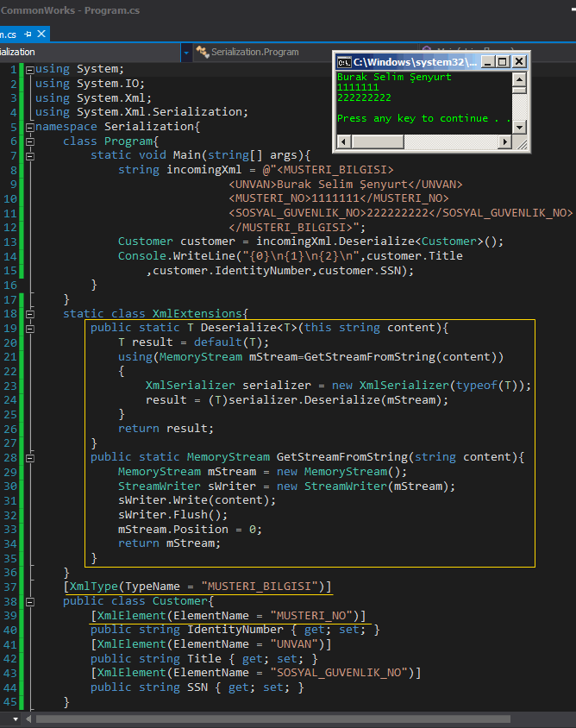Viewport: 576px width, 728px height.
Task: Collapse the Main method block
Action: click(30, 156)
